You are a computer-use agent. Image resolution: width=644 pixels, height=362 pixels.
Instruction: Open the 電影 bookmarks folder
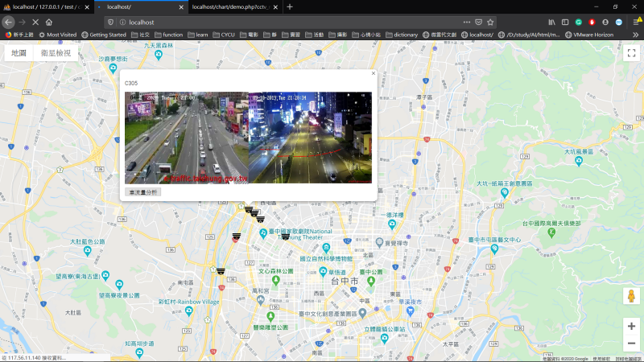coord(249,35)
